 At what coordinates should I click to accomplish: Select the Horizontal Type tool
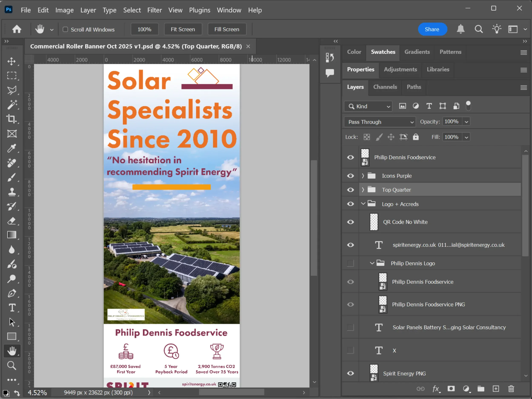point(11,308)
